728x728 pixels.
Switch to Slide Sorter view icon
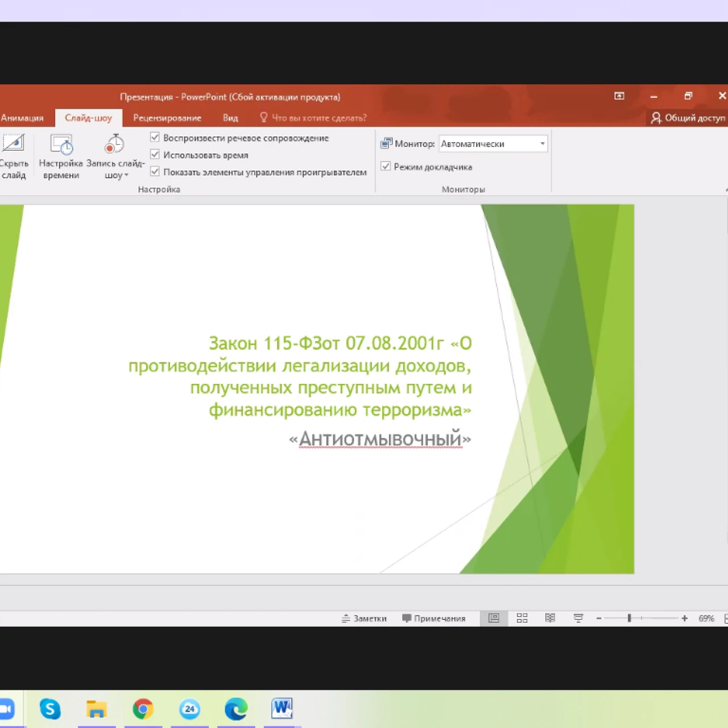tap(522, 618)
